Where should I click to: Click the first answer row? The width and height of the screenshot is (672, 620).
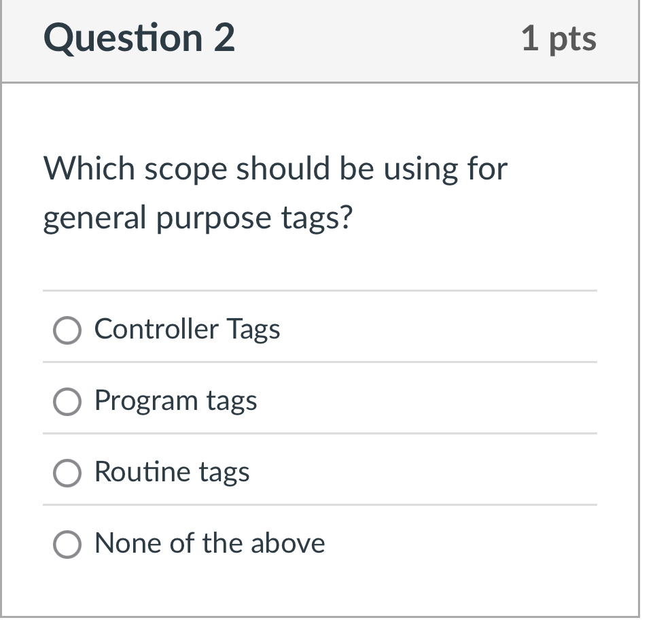click(319, 331)
